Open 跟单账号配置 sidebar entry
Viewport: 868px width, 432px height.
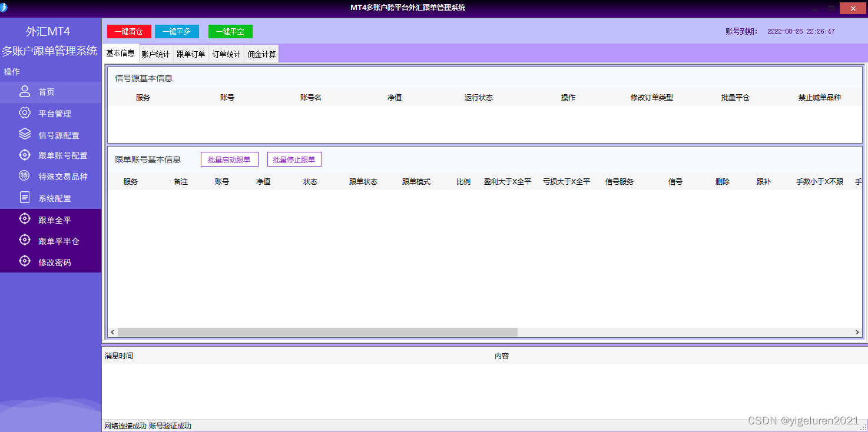click(x=51, y=155)
